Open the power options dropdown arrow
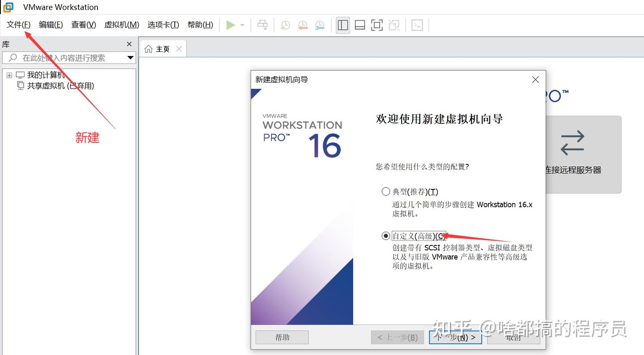This screenshot has height=355, width=644. 242,25
